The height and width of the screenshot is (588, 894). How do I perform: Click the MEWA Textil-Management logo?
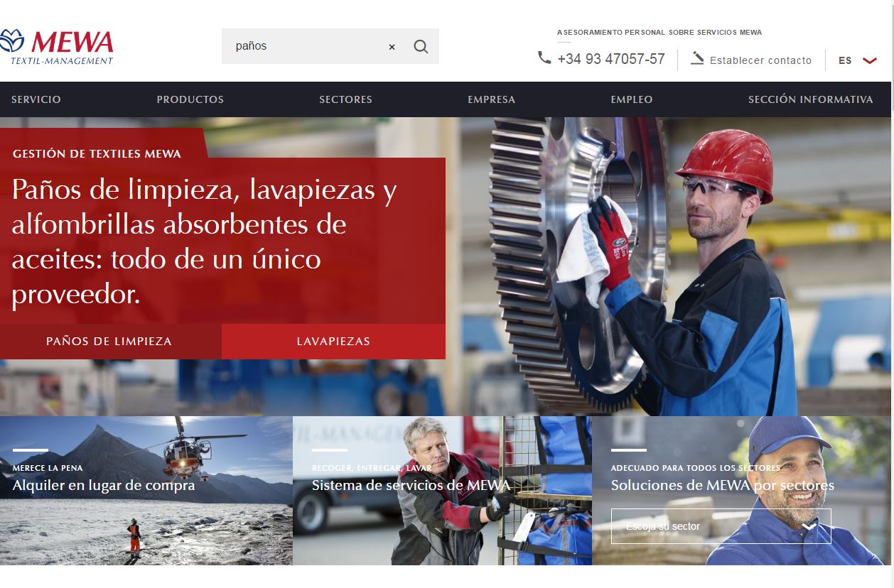tap(56, 46)
